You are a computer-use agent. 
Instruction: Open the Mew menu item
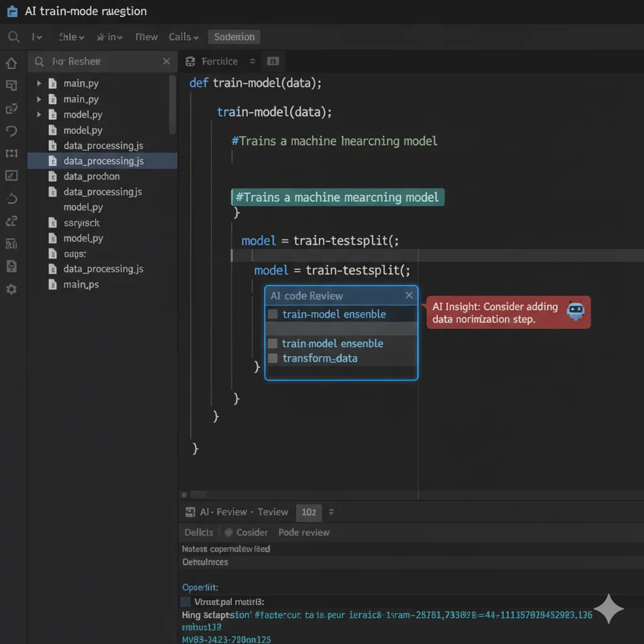tap(146, 37)
